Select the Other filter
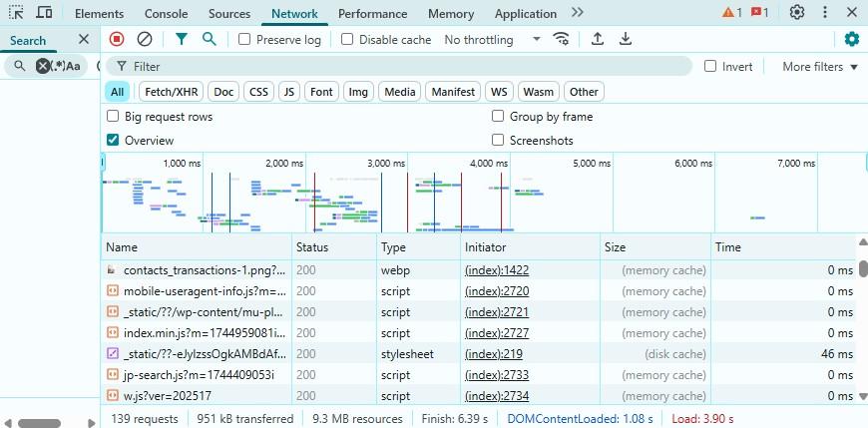868x428 pixels. pos(584,92)
